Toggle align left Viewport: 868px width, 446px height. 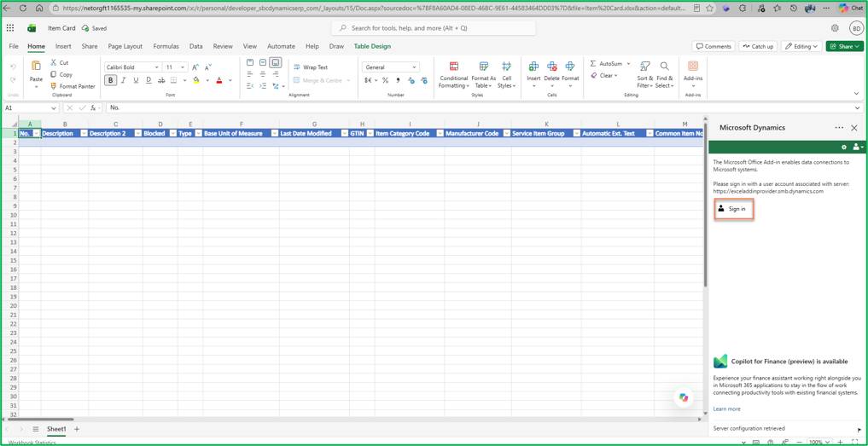pyautogui.click(x=250, y=74)
